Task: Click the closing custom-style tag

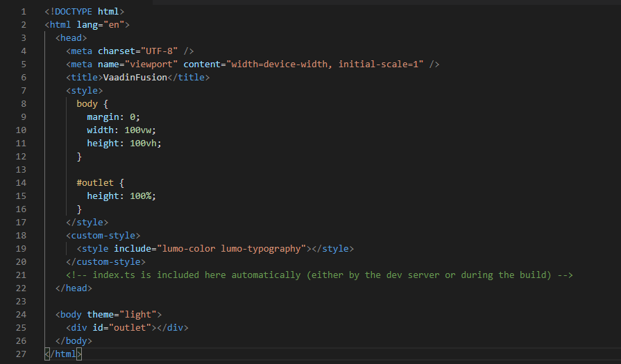Action: pyautogui.click(x=105, y=262)
